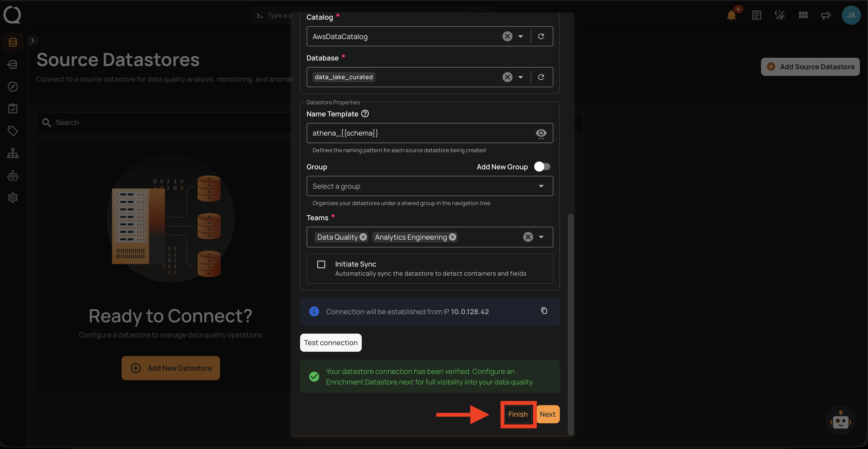The width and height of the screenshot is (868, 449).
Task: Check the Initiate Sync checkbox
Action: pos(321,265)
